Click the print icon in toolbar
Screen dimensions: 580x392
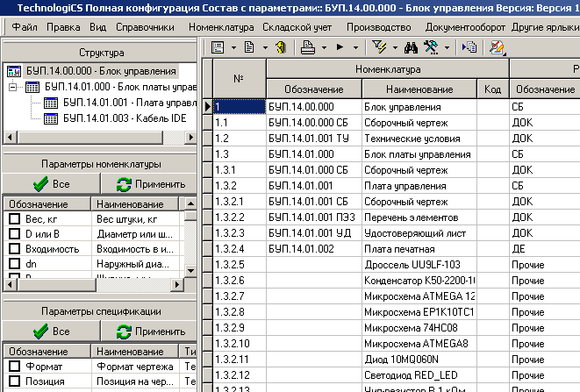coord(307,46)
